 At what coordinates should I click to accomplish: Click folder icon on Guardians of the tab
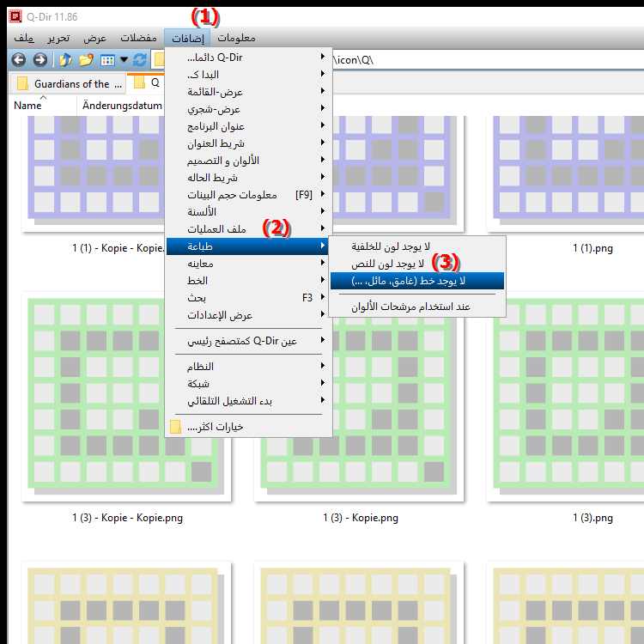tap(22, 83)
